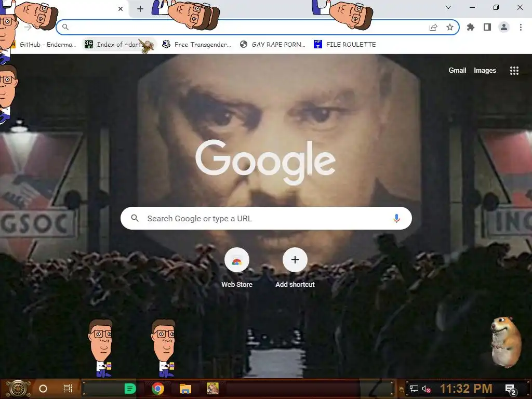Open the clock showing 11:32 PM
The height and width of the screenshot is (399, 532).
[466, 389]
